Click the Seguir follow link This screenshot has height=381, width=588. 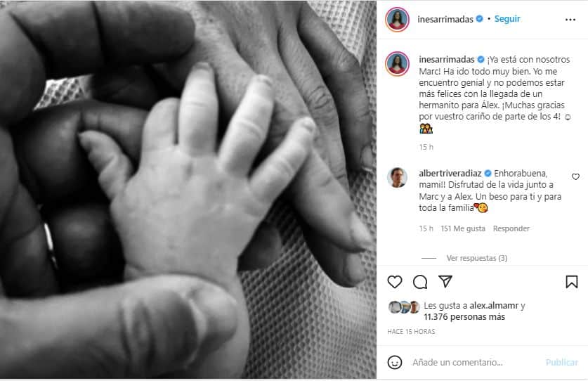tap(507, 19)
